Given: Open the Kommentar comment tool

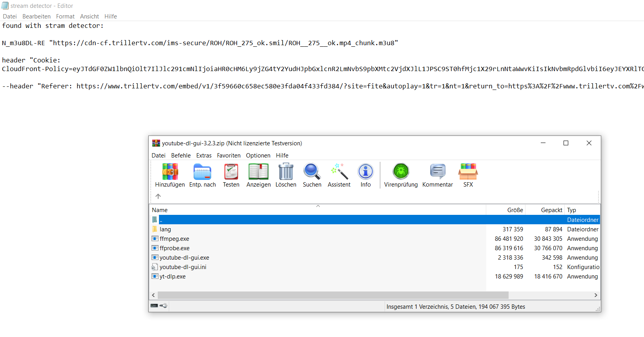Looking at the screenshot, I should click(438, 175).
